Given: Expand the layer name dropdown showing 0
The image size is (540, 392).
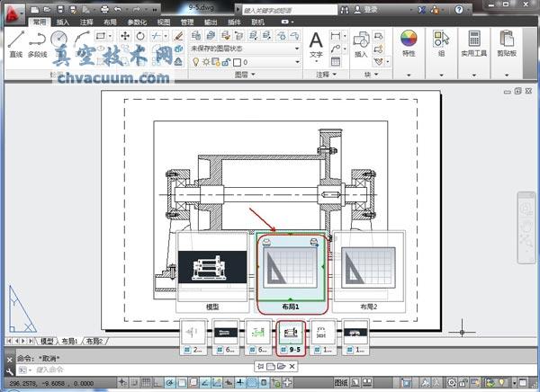Looking at the screenshot, I should [x=296, y=62].
